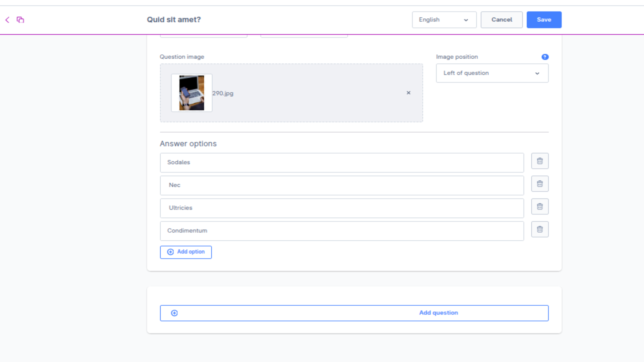The height and width of the screenshot is (362, 644).
Task: Click the Add question button
Action: 354,313
